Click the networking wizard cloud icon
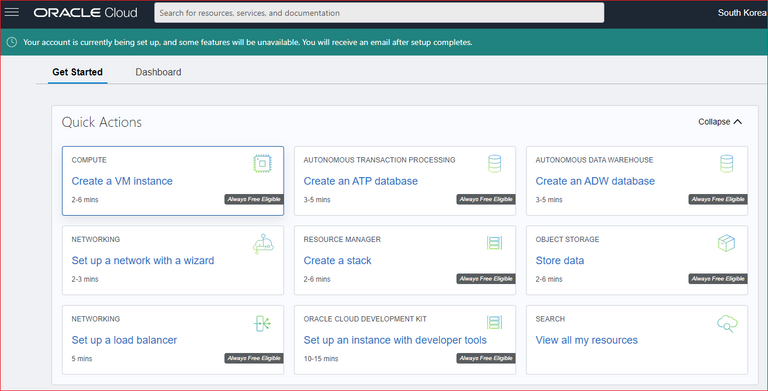Image resolution: width=768 pixels, height=391 pixels. click(x=263, y=244)
